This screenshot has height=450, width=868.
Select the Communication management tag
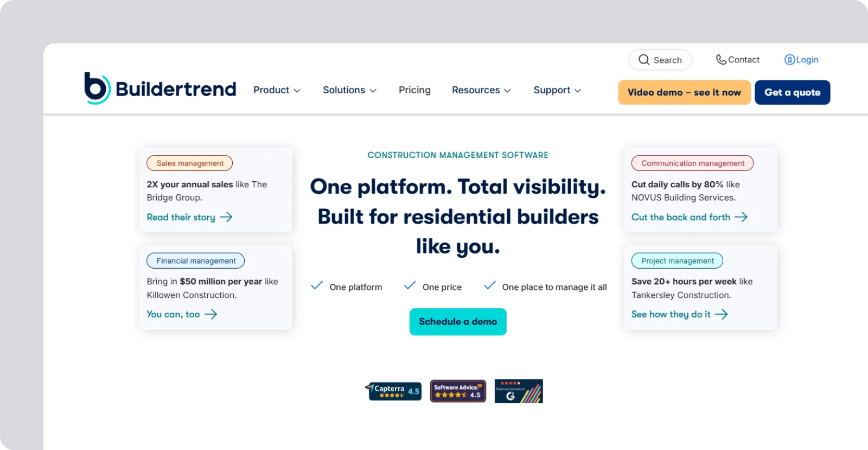tap(692, 163)
